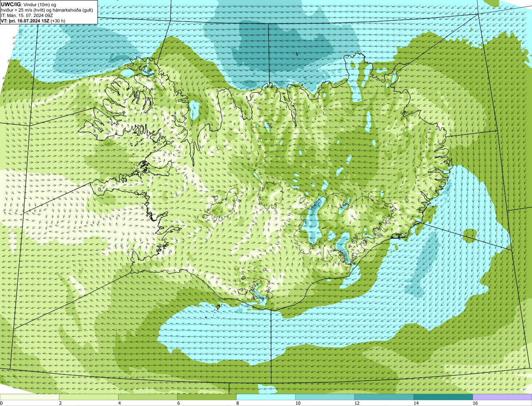Click the scale label '6' under the color bar
Screen dimensions: 532x406
click(x=179, y=403)
